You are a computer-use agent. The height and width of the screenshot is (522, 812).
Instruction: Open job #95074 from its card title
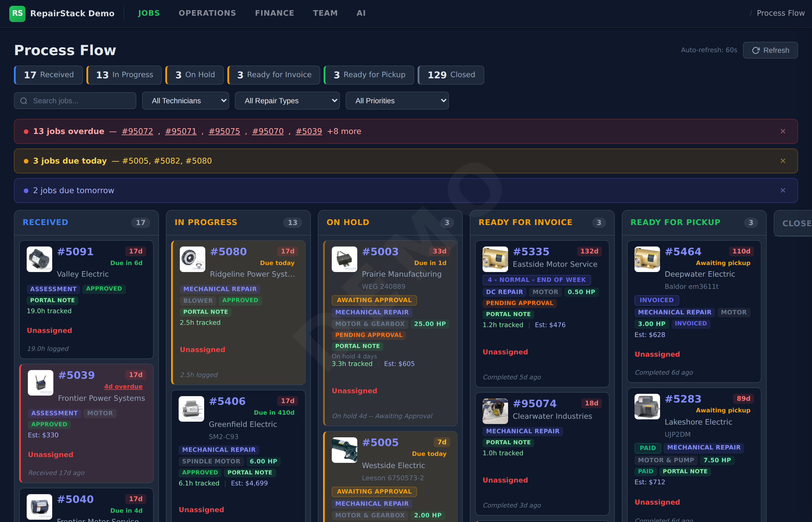(535, 404)
